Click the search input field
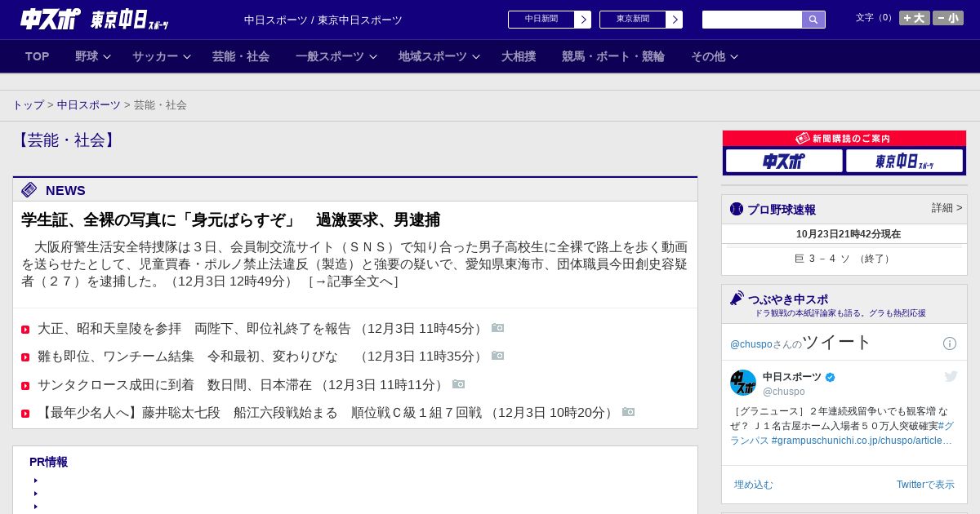980x514 pixels. click(752, 20)
